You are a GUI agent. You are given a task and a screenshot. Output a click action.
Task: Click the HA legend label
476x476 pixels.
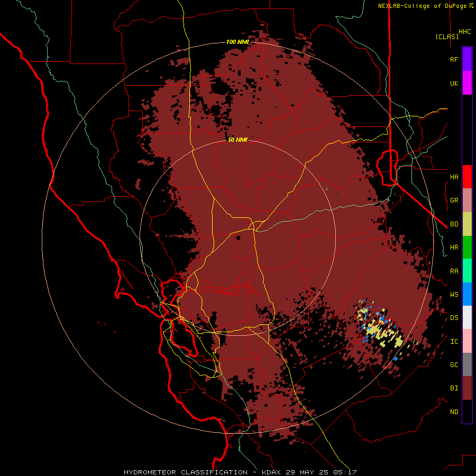coord(454,177)
